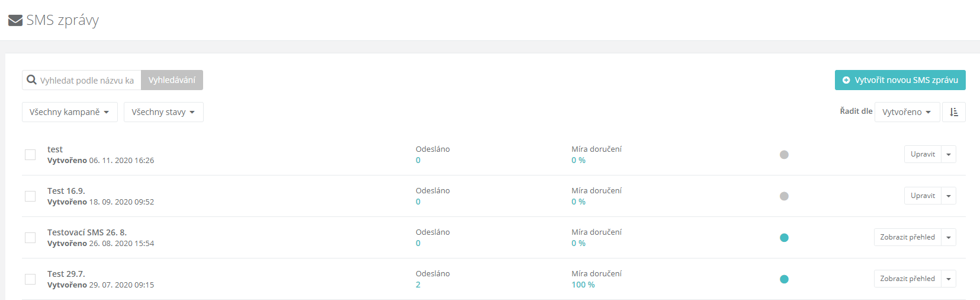Click the Vyhledávání search button
980x300 pixels.
[x=172, y=80]
